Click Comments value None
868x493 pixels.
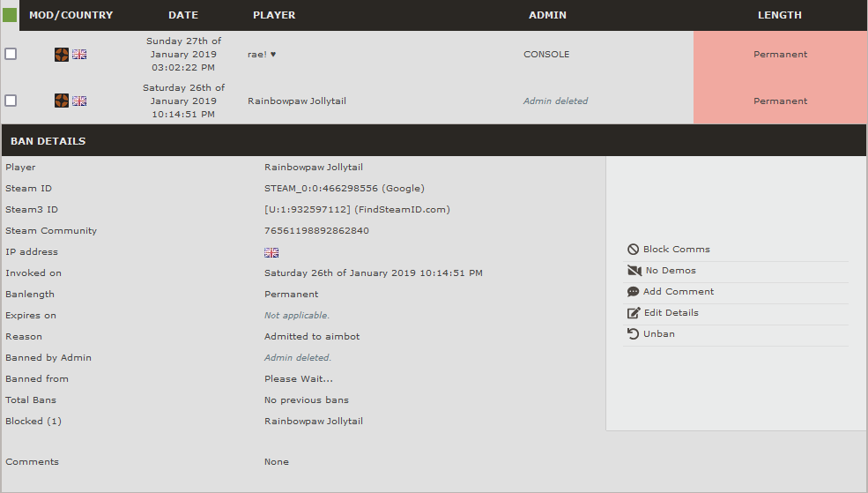276,462
